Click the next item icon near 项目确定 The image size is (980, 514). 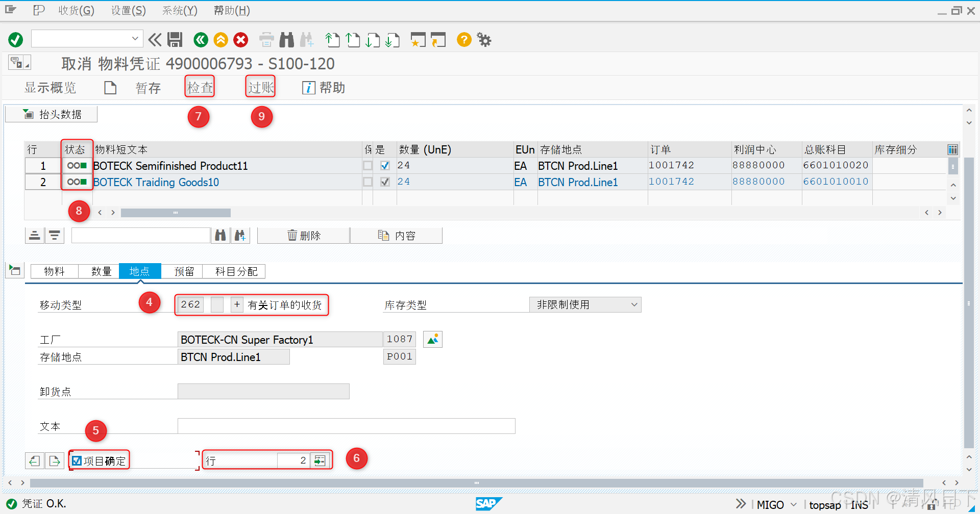pyautogui.click(x=54, y=460)
